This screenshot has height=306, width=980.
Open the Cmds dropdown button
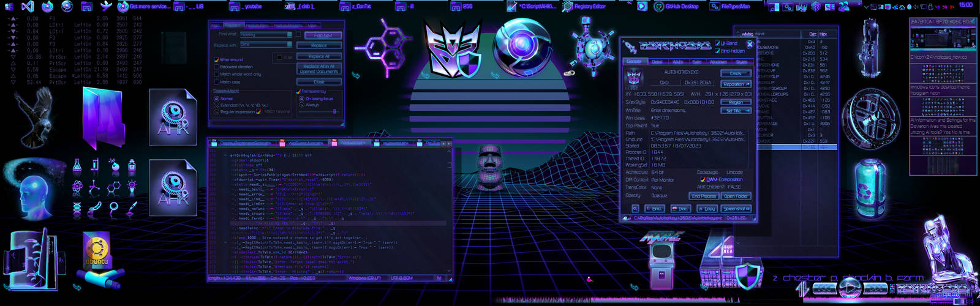tap(736, 73)
